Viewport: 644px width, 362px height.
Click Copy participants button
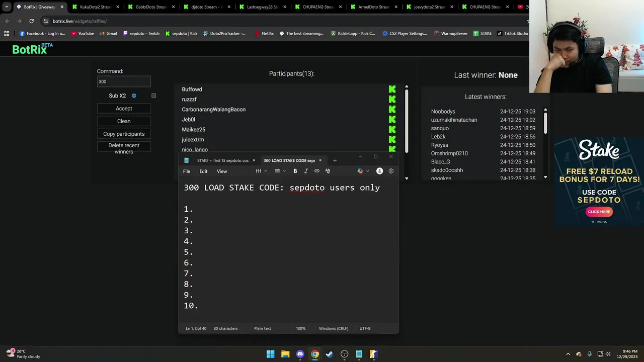(x=124, y=134)
